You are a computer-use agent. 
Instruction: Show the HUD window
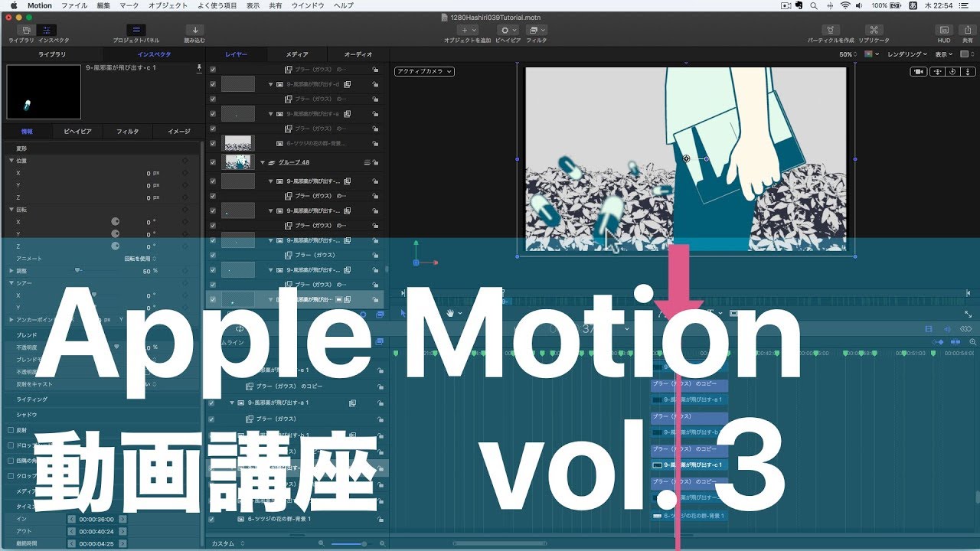(x=944, y=31)
